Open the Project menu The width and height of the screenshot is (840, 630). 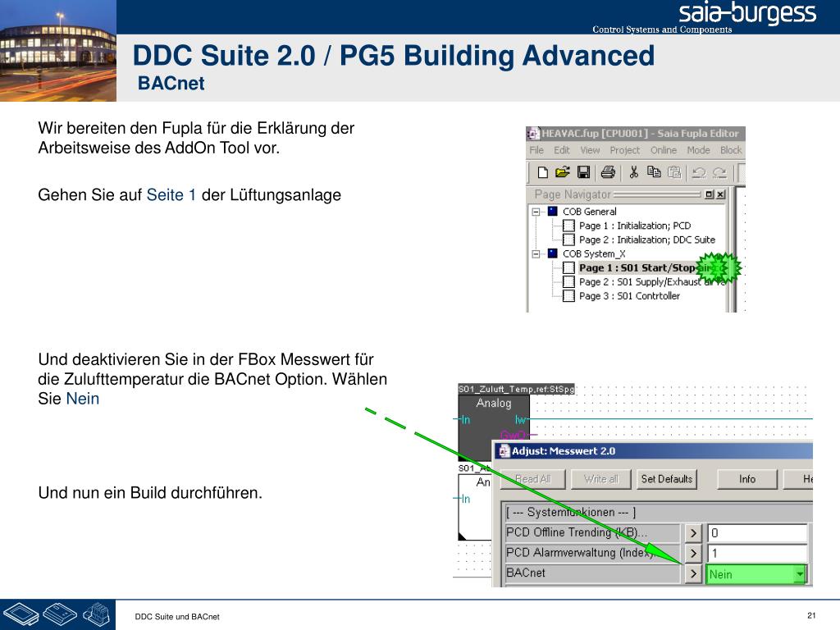click(x=624, y=150)
